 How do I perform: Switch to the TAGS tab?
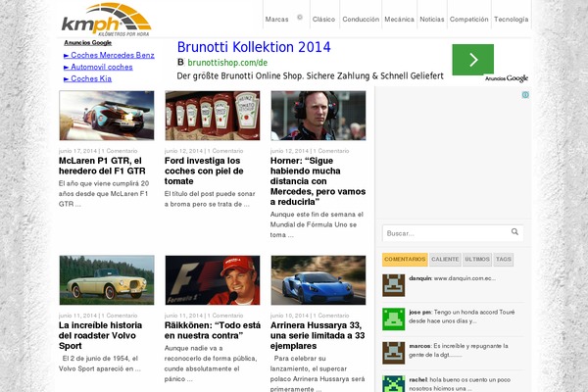(x=504, y=259)
